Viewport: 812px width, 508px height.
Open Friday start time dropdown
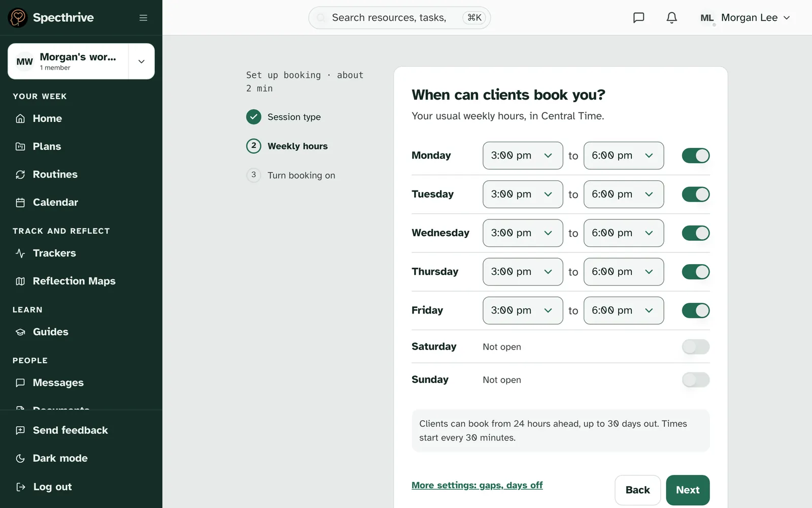point(523,310)
